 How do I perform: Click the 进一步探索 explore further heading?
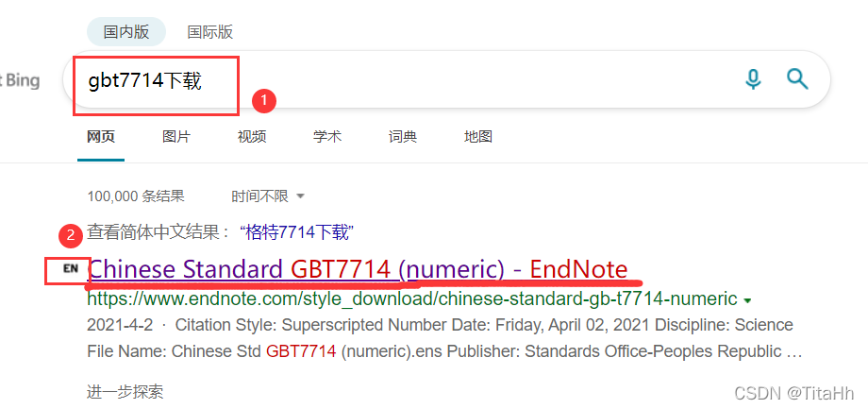pyautogui.click(x=125, y=392)
